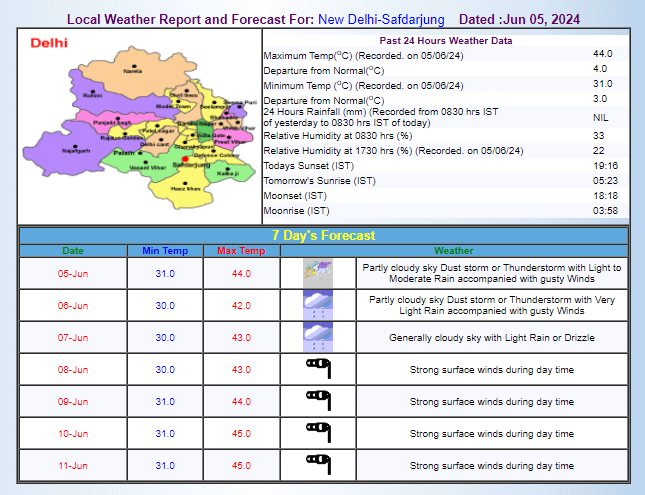Click the 09-Jun strong wind icon

point(317,401)
